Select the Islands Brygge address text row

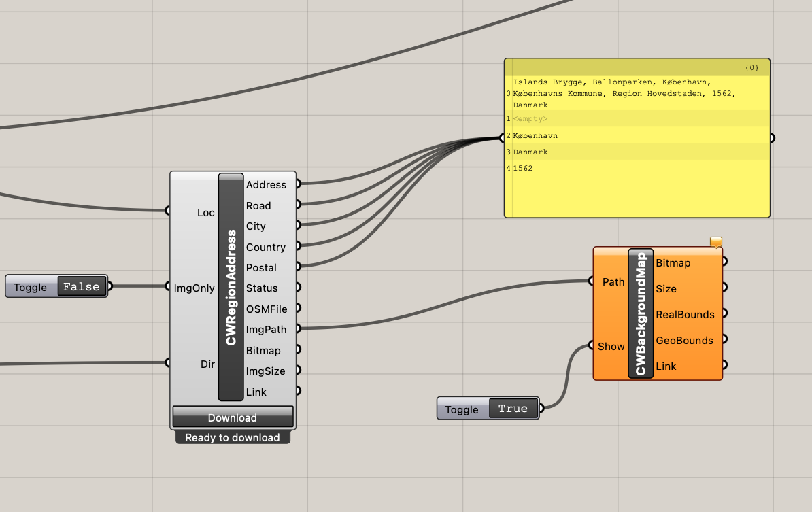point(637,93)
